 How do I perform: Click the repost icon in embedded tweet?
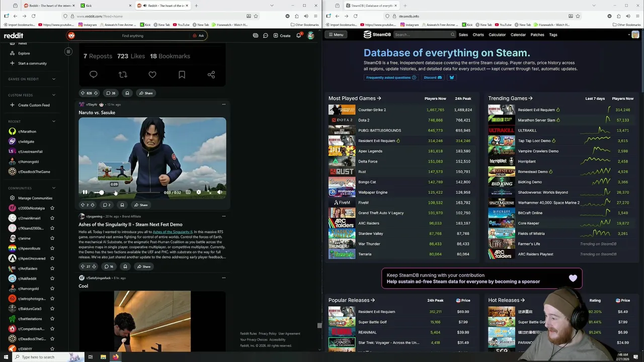pyautogui.click(x=123, y=74)
